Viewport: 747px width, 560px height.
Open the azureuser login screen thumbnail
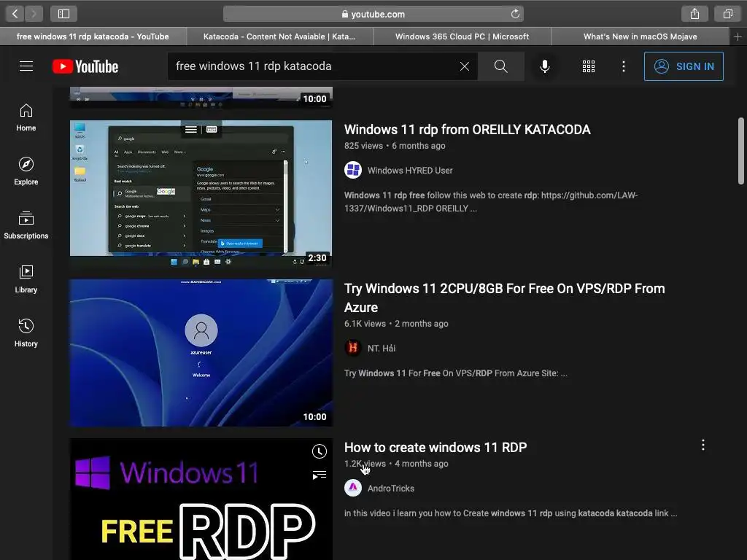pyautogui.click(x=201, y=353)
